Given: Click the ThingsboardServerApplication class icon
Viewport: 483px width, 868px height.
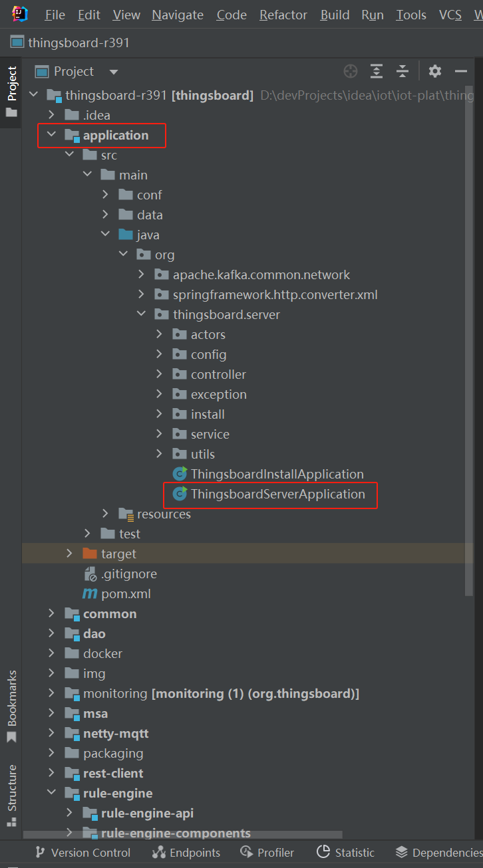Looking at the screenshot, I should (180, 494).
